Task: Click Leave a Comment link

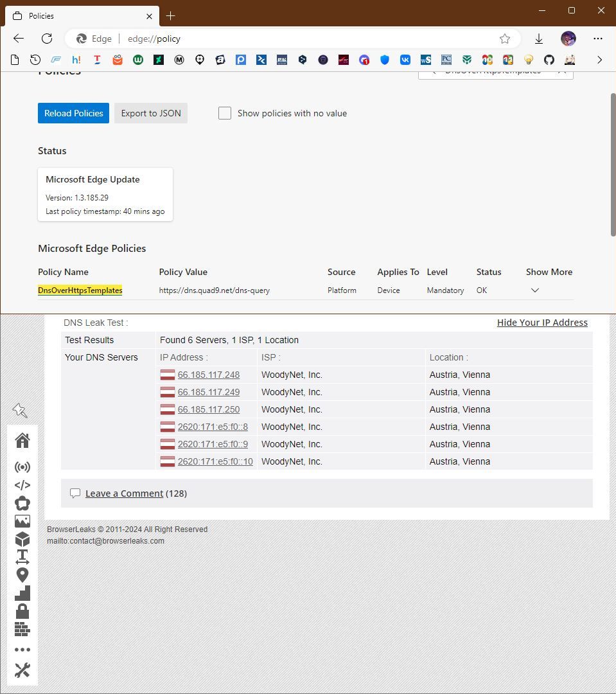Action: click(x=125, y=494)
